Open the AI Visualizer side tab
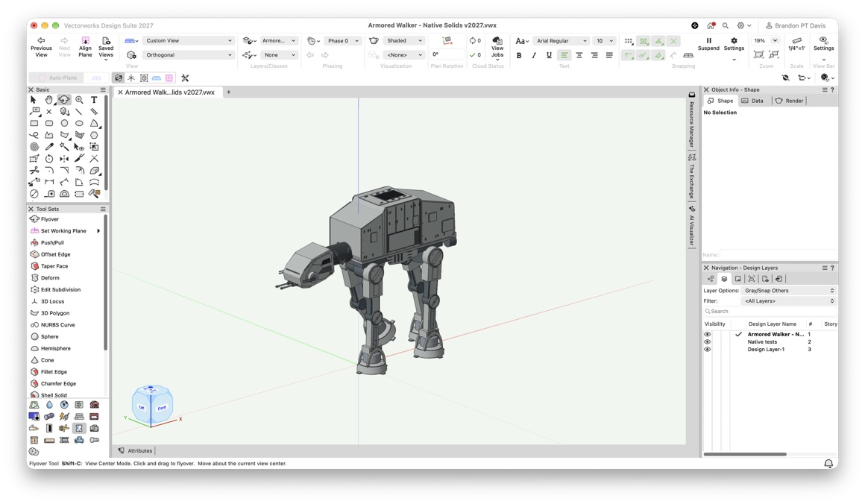 coord(691,227)
